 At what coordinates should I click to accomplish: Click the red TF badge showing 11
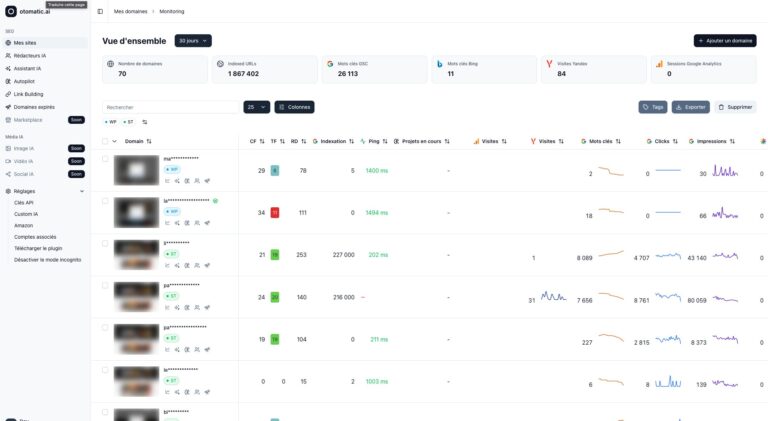(x=275, y=213)
